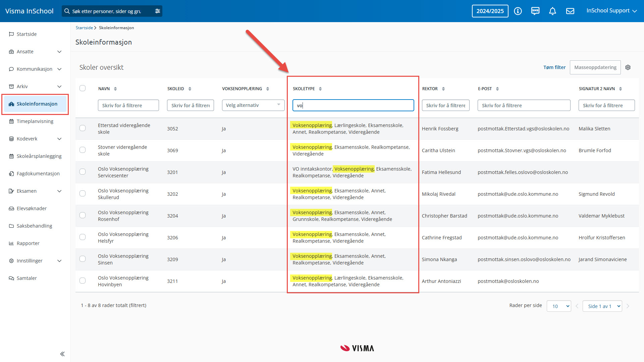
Task: Select the rektor name Caritha Ulstein
Action: tap(438, 150)
